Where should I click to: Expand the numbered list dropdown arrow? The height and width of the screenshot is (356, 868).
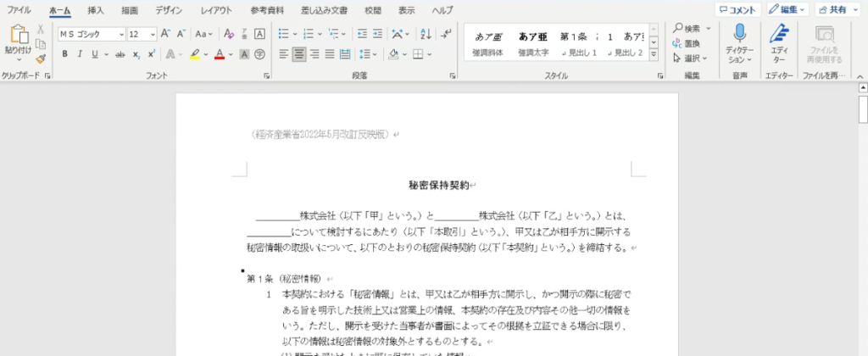tap(320, 34)
